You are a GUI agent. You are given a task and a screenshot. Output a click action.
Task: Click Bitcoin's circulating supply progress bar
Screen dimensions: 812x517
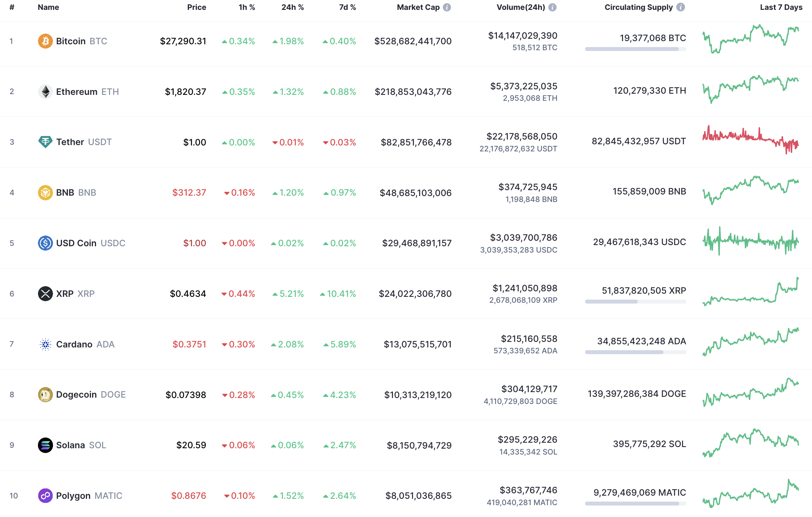point(635,49)
